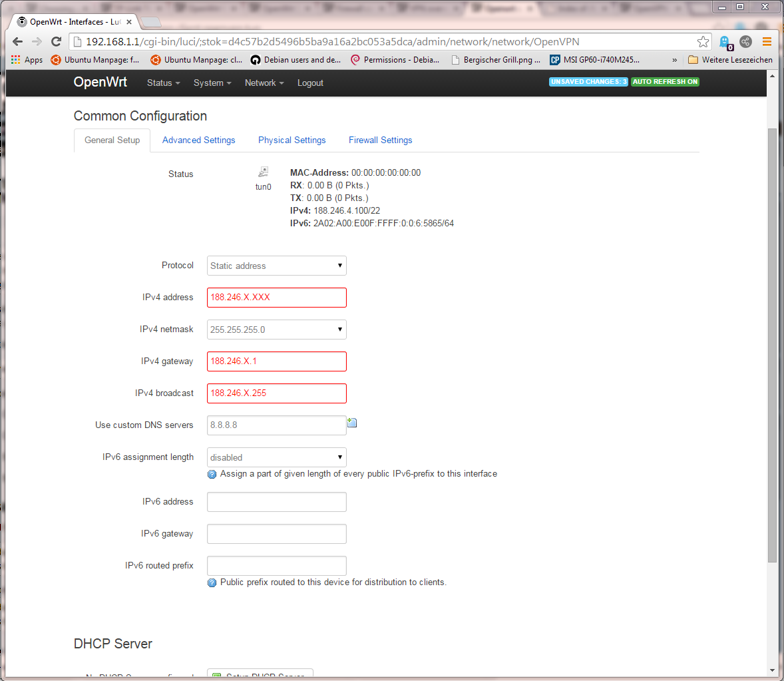
Task: Click the browser reload icon
Action: (56, 42)
